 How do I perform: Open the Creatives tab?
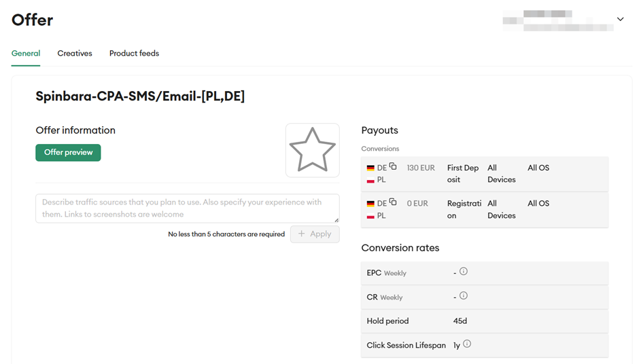coord(75,54)
